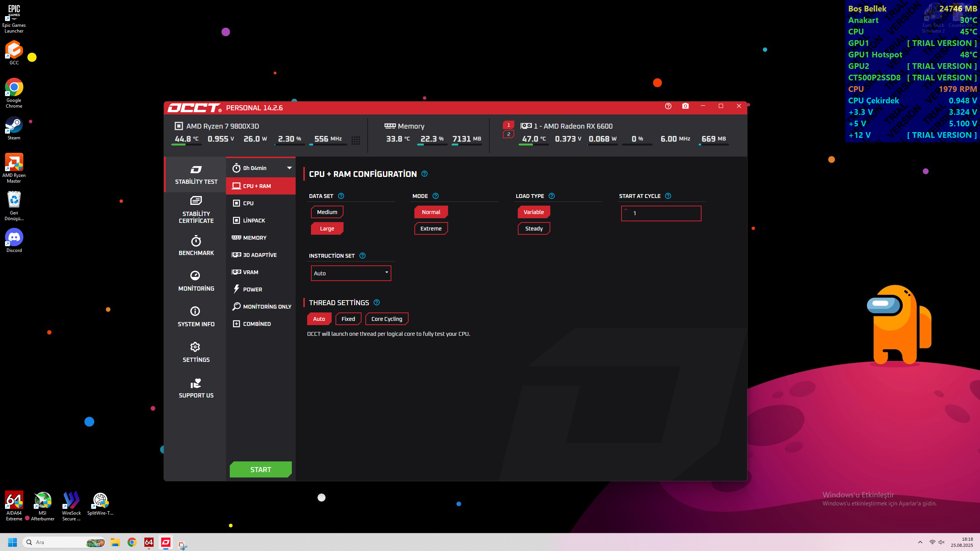Open File Explorer from the taskbar

[x=115, y=542]
